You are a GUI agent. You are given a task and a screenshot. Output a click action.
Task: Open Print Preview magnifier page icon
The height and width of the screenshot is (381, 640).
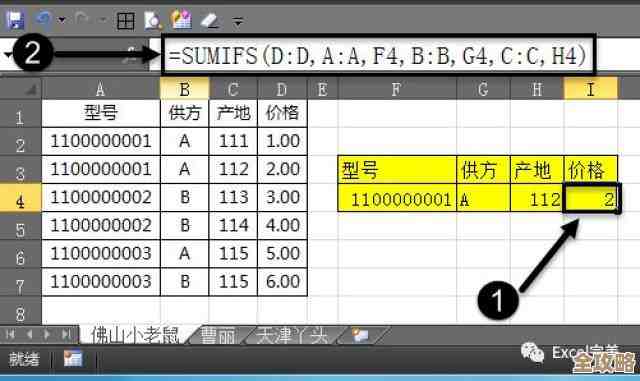153,20
